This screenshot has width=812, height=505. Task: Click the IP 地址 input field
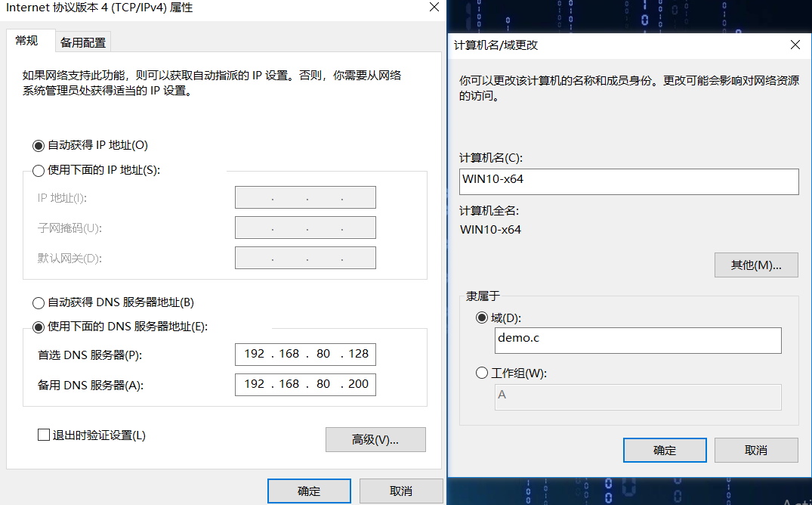click(305, 197)
